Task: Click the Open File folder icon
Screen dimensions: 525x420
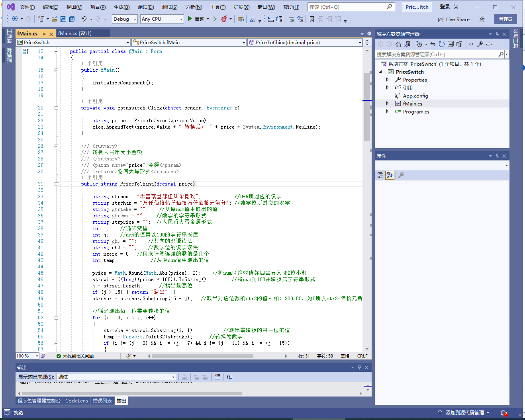Action: [x=55, y=19]
